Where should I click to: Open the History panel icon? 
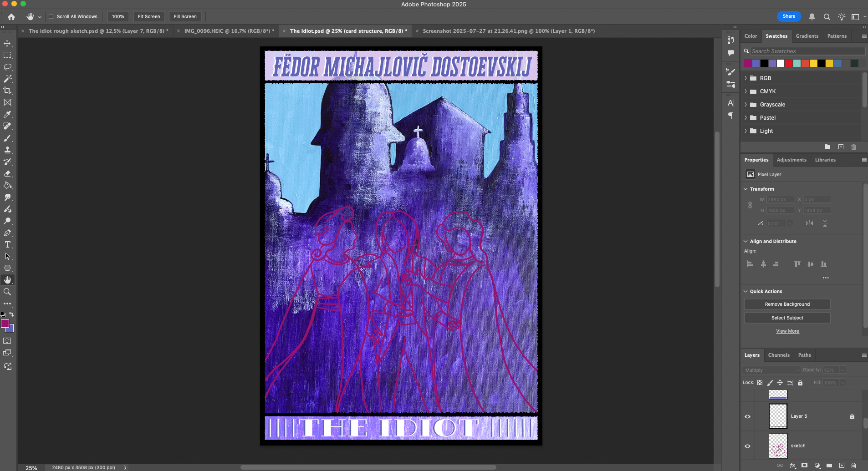pyautogui.click(x=731, y=40)
